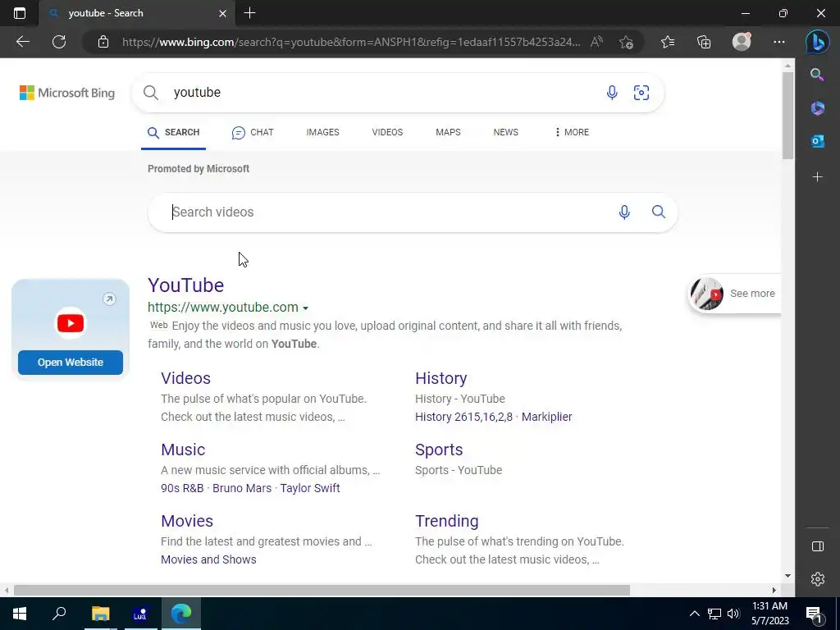Expand the youtube.com URL dropdown arrow
The image size is (840, 630).
click(x=305, y=308)
